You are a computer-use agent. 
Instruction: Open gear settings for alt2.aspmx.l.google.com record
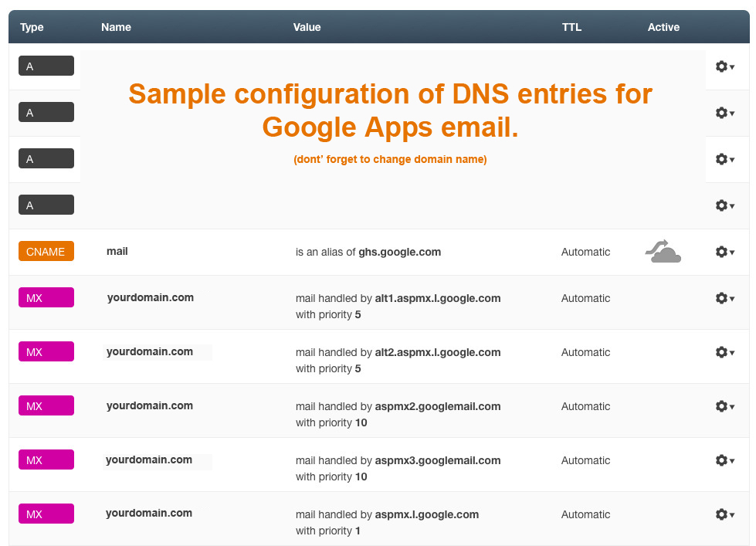[724, 352]
